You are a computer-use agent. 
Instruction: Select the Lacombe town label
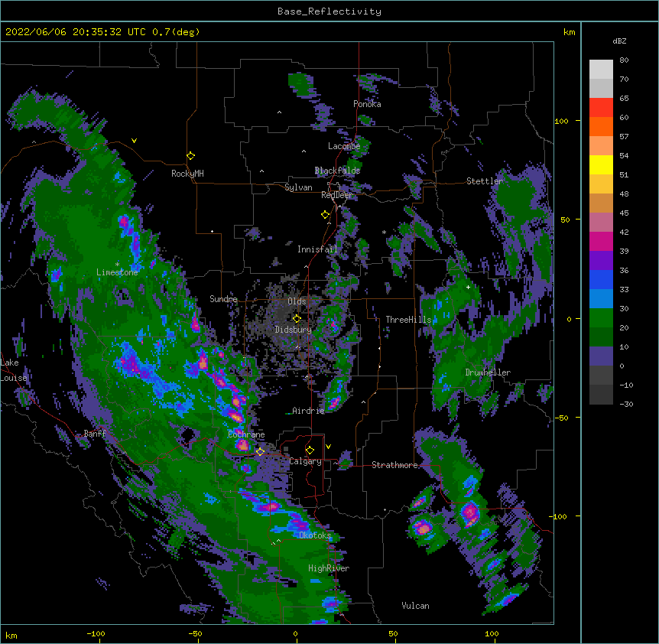click(344, 146)
